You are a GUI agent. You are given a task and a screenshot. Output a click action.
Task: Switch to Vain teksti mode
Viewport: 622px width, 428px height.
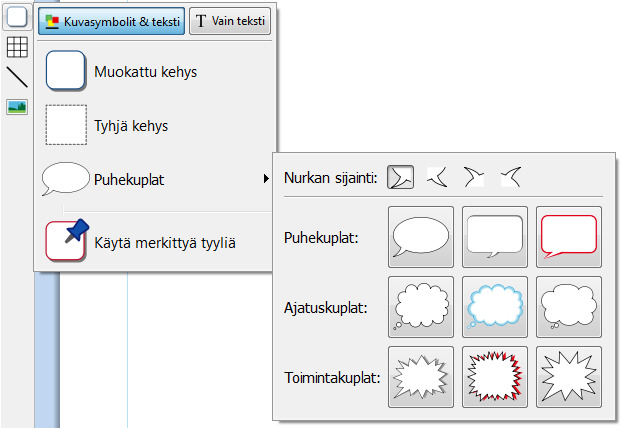pyautogui.click(x=230, y=21)
